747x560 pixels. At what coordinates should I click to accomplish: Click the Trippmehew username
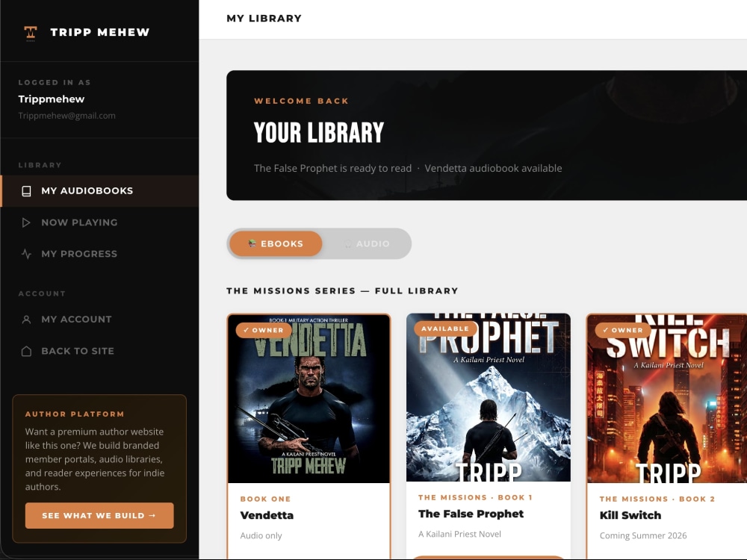click(x=52, y=99)
